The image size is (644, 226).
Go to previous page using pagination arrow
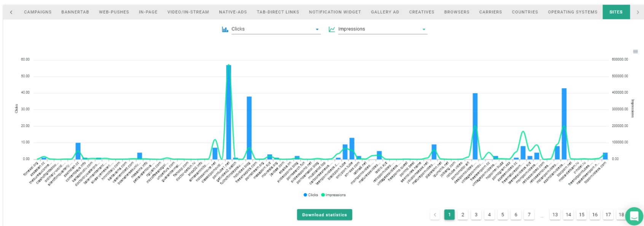click(435, 215)
